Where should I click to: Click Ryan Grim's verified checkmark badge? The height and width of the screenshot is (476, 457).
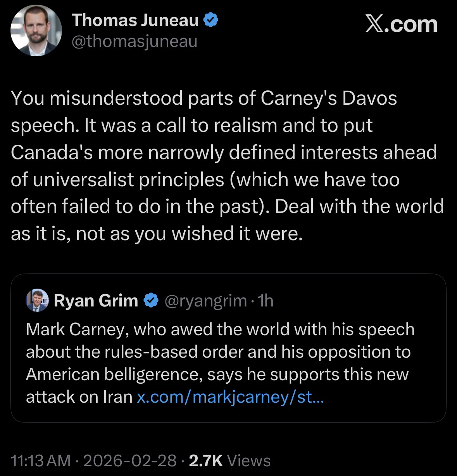pyautogui.click(x=152, y=300)
